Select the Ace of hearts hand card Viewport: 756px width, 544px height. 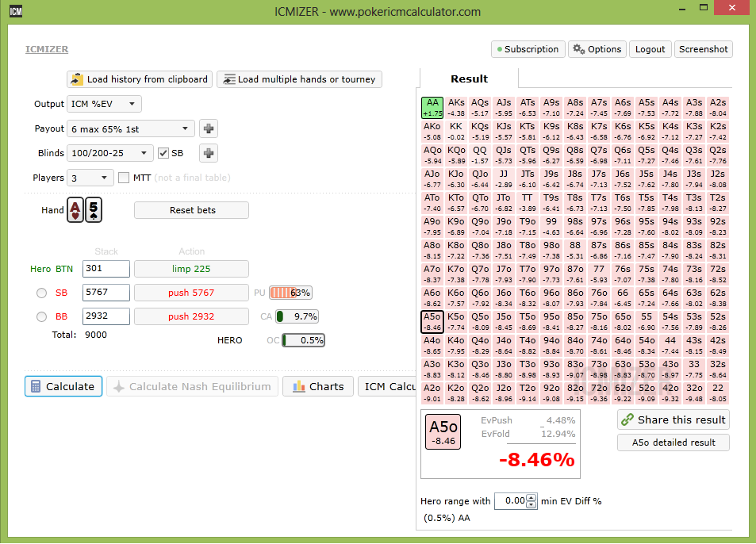pyautogui.click(x=75, y=210)
